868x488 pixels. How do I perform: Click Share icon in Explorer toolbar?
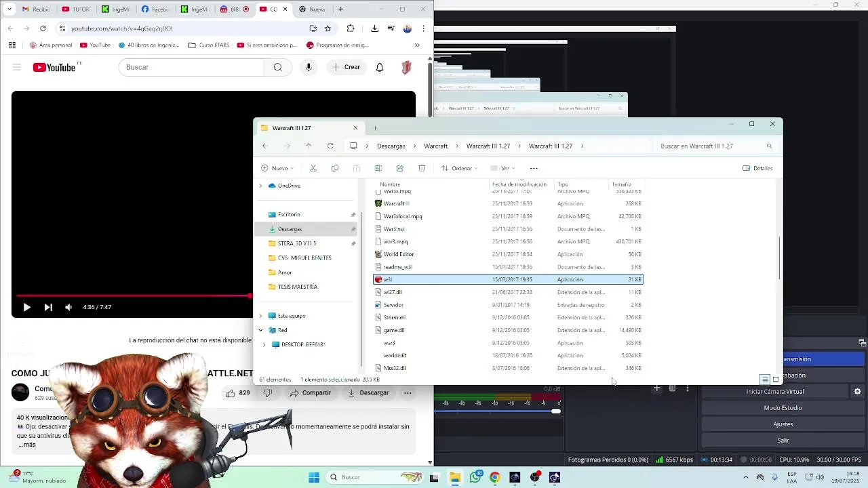click(x=400, y=168)
